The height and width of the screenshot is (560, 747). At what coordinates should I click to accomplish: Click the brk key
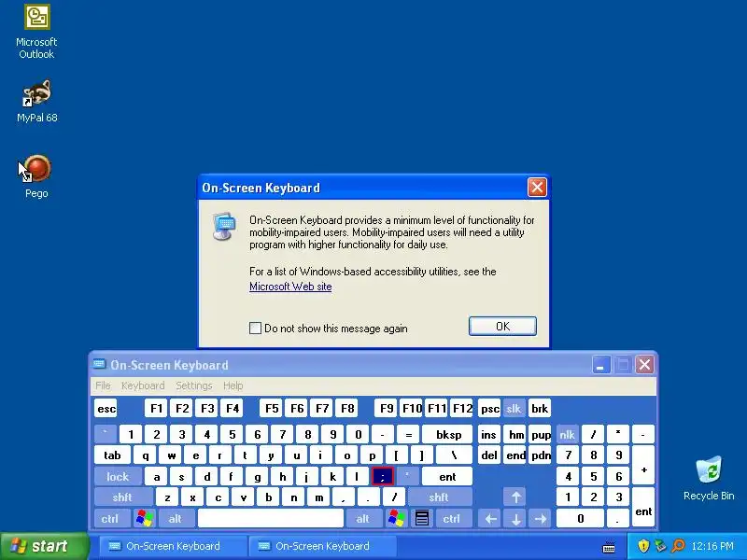(540, 409)
